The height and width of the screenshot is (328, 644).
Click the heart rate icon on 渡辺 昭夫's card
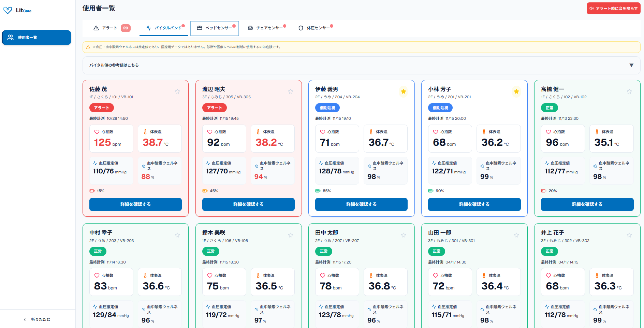click(x=210, y=132)
